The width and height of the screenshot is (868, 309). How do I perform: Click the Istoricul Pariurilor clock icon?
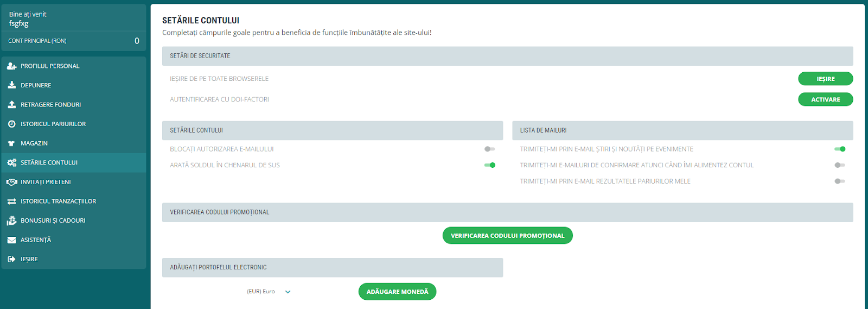11,124
